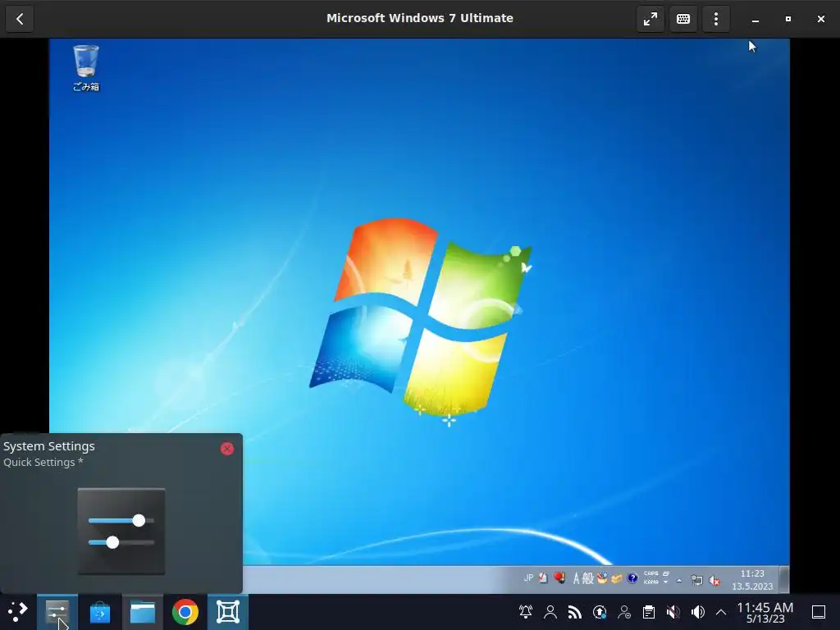Viewport: 840px width, 630px height.
Task: Click the red IME tool icon
Action: click(x=559, y=578)
